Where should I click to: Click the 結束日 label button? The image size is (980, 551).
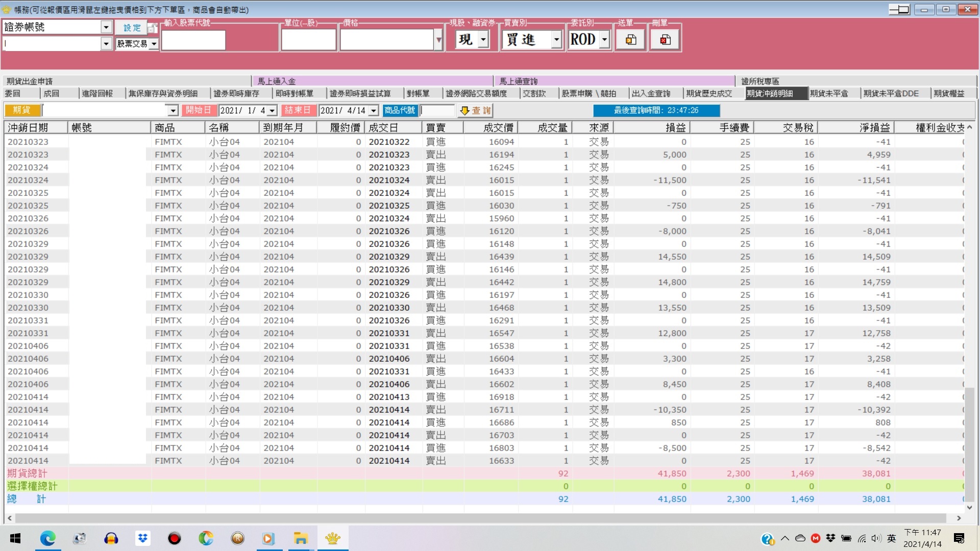click(298, 110)
